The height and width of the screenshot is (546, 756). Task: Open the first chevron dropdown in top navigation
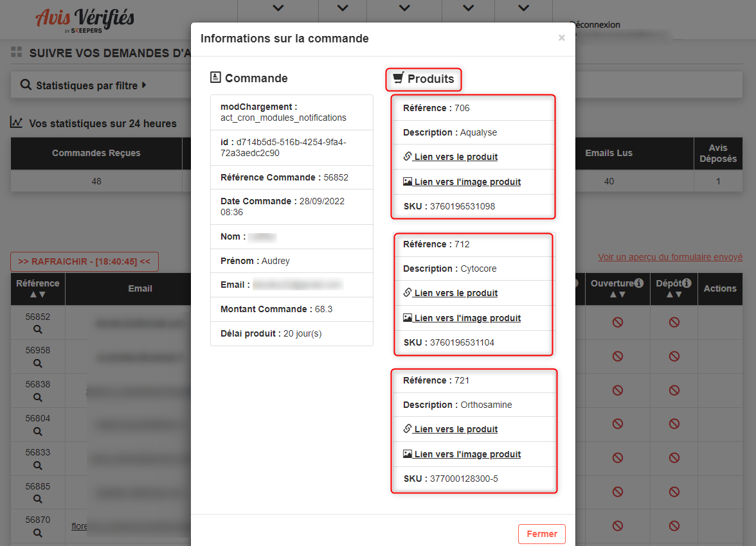coord(278,8)
